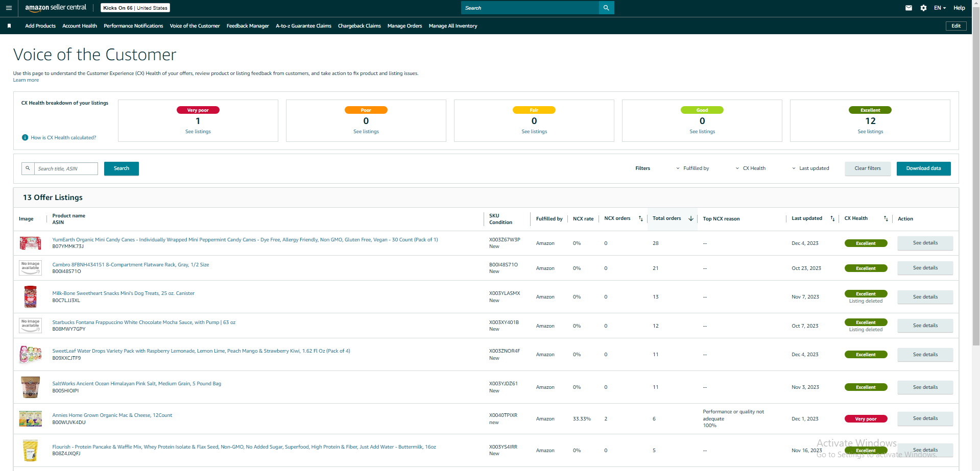Open Account Health menu item
Viewport: 980px width, 471px height.
click(80, 26)
